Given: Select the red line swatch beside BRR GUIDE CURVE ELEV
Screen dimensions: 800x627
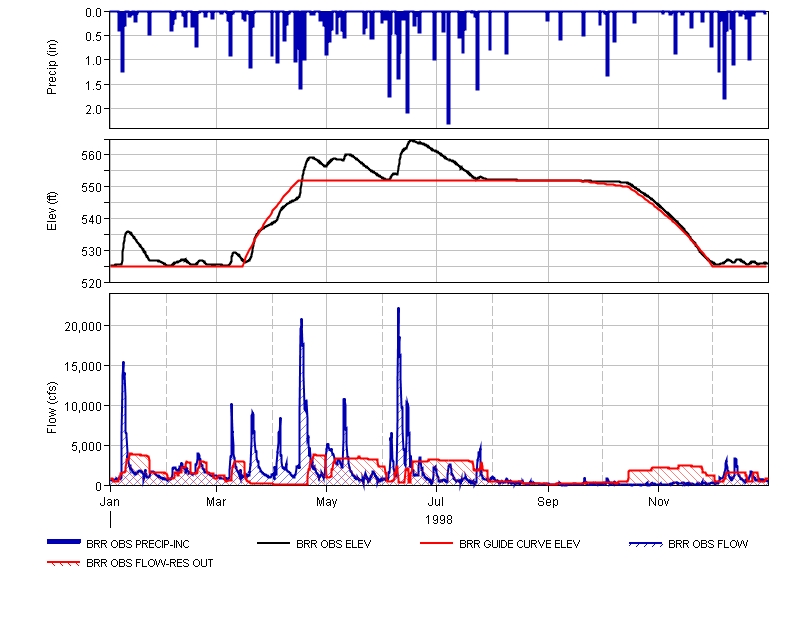Looking at the screenshot, I should [x=436, y=544].
